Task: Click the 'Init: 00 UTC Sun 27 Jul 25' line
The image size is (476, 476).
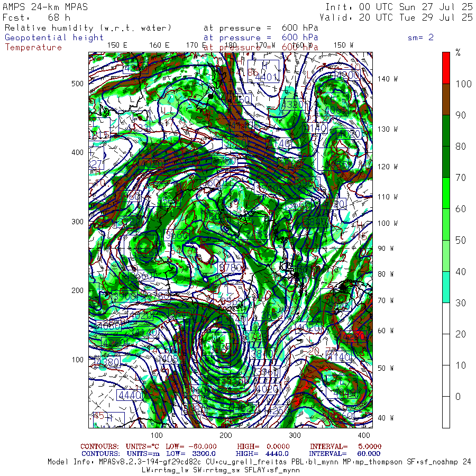Action: (399, 7)
